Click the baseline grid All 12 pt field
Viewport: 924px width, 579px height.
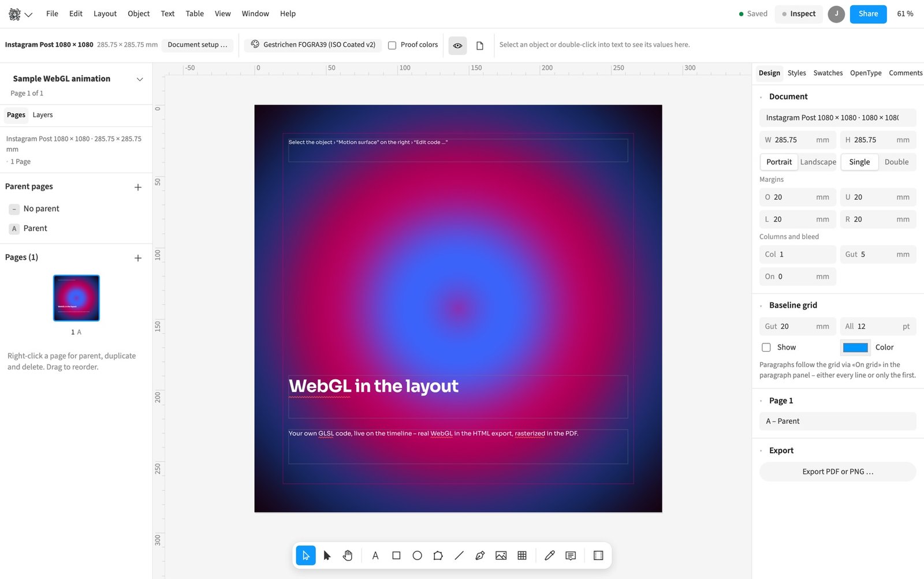pyautogui.click(x=878, y=327)
